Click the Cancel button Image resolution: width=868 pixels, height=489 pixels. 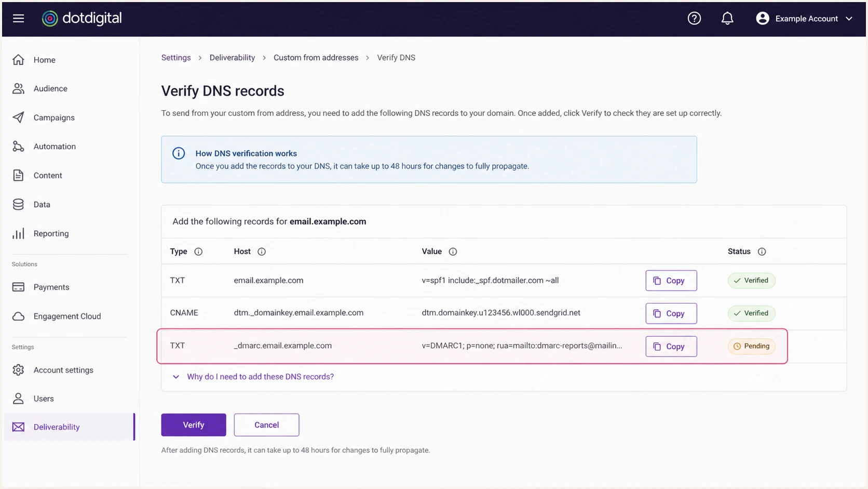coord(266,425)
